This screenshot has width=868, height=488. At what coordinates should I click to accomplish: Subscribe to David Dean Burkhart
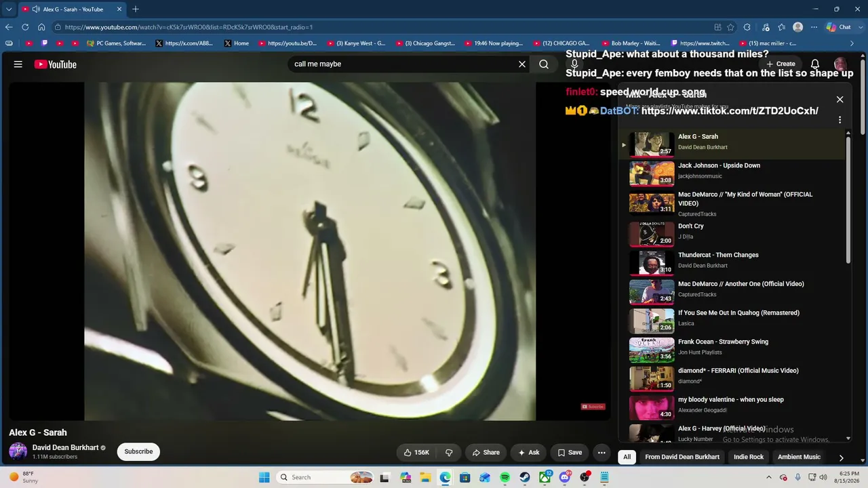[138, 451]
